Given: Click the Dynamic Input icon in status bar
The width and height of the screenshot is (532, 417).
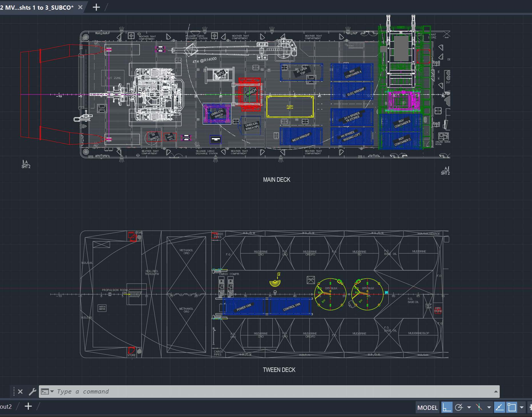Looking at the screenshot, I should pos(511,407).
